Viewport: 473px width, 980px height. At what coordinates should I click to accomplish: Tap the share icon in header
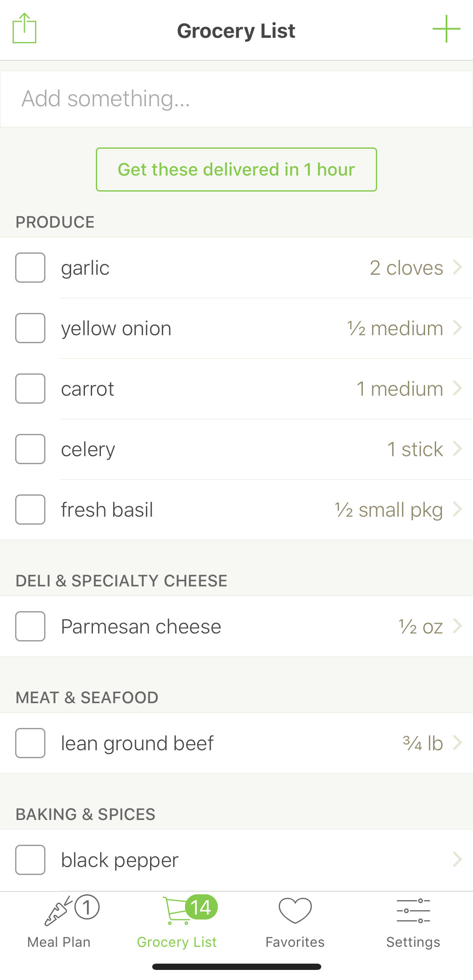24,29
